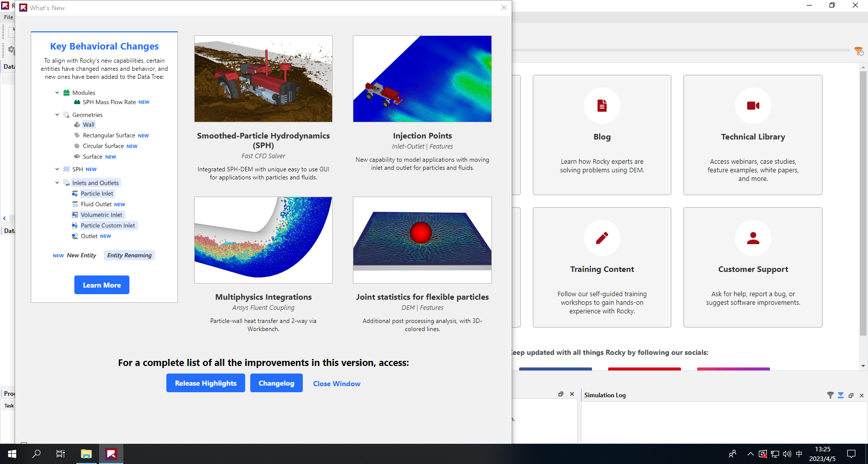The width and height of the screenshot is (868, 464).
Task: Open the Smoothed-Particle Hydrodynamics tractor thumbnail
Action: 263,79
